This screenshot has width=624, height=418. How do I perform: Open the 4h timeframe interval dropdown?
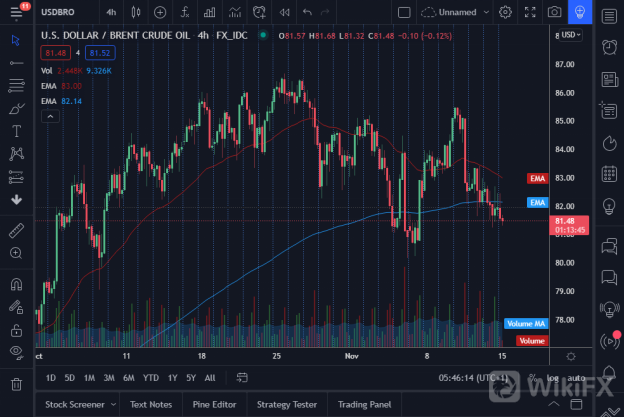coord(110,12)
